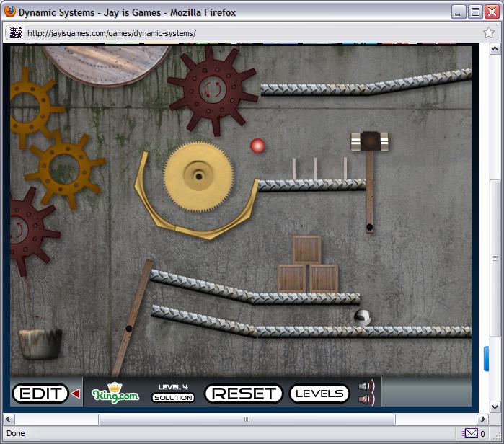Image resolution: width=504 pixels, height=444 pixels.
Task: Click the top wooden crate
Action: (x=306, y=249)
